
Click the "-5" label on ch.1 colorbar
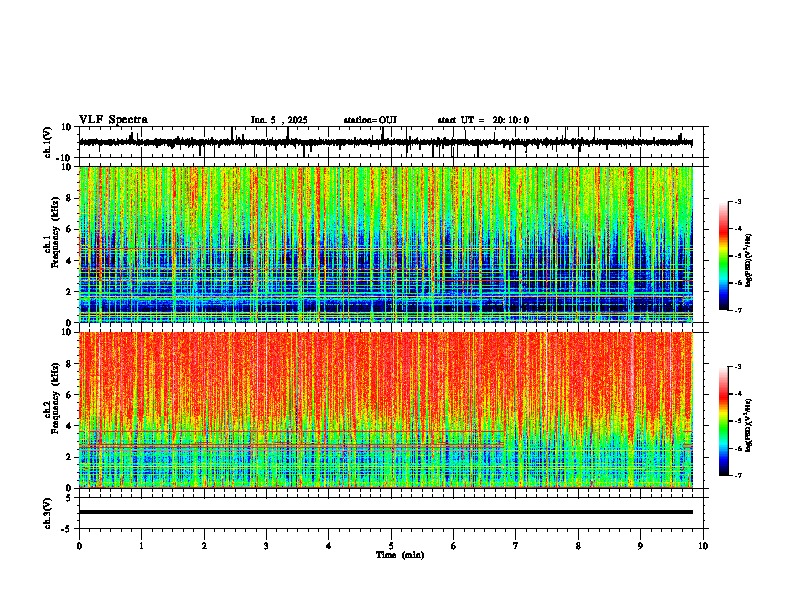(737, 256)
